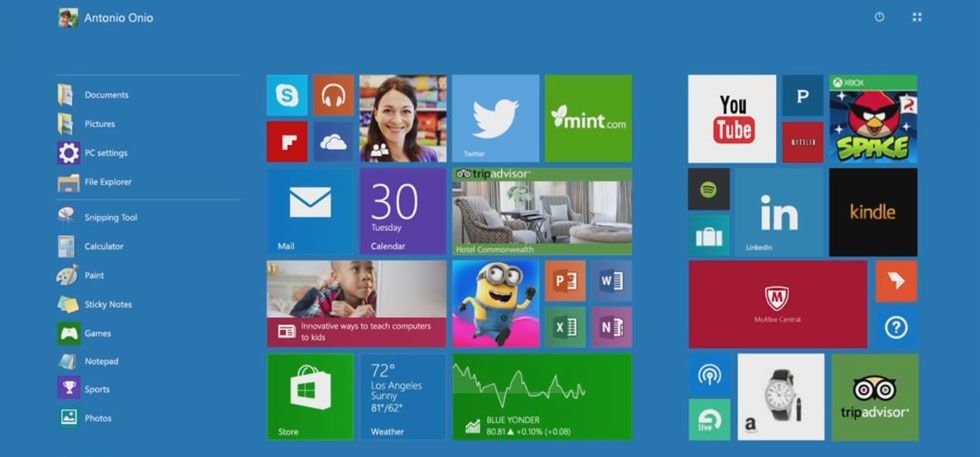Open the Los Angeles Weather tile
980x457 pixels.
[x=402, y=396]
